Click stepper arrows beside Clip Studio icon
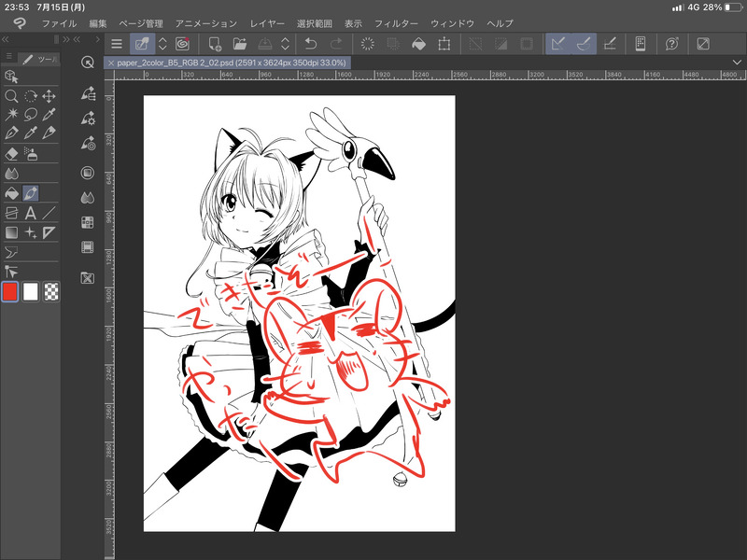The width and height of the screenshot is (747, 560). (162, 44)
